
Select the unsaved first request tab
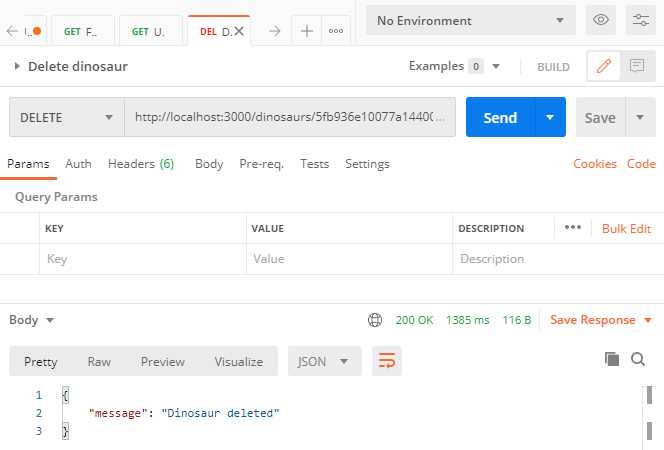[x=33, y=31]
